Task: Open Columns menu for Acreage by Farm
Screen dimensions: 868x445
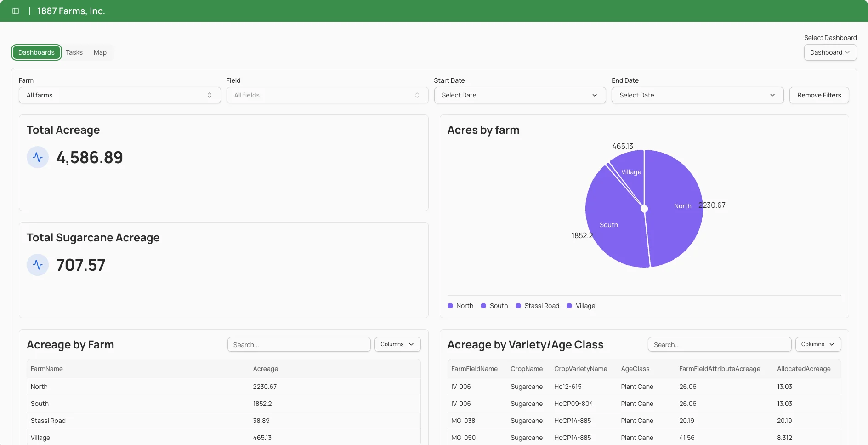Action: [x=397, y=344]
